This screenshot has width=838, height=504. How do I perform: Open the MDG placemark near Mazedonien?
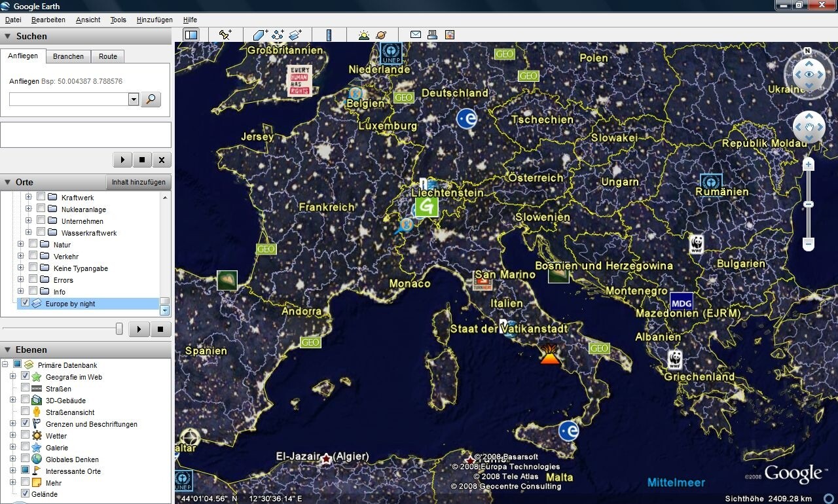pyautogui.click(x=682, y=302)
